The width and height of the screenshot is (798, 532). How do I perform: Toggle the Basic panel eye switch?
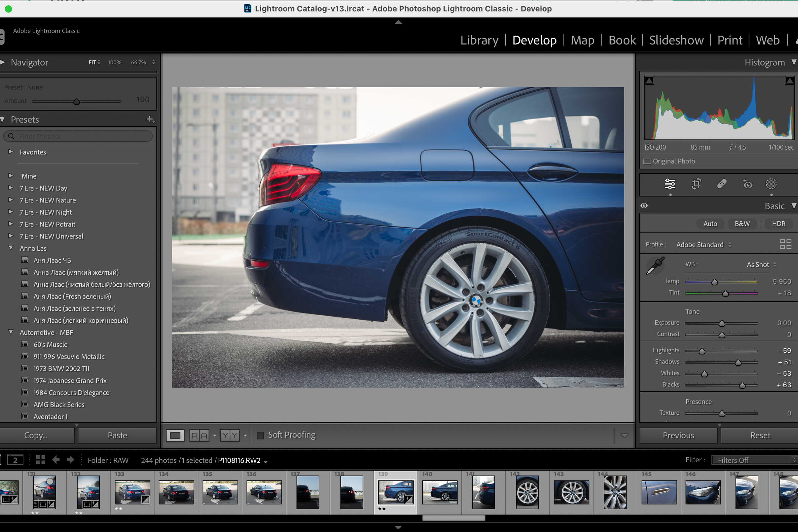644,206
